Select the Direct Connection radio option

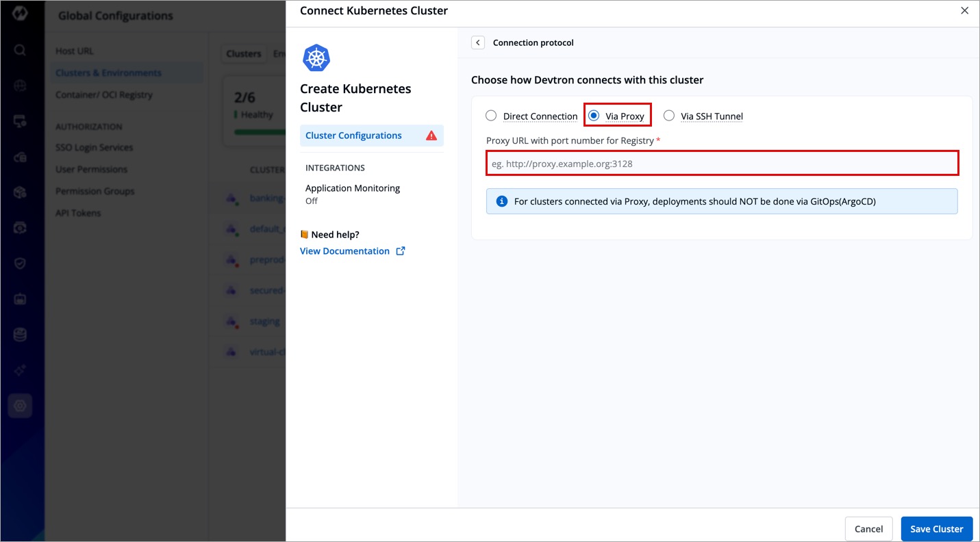click(491, 116)
